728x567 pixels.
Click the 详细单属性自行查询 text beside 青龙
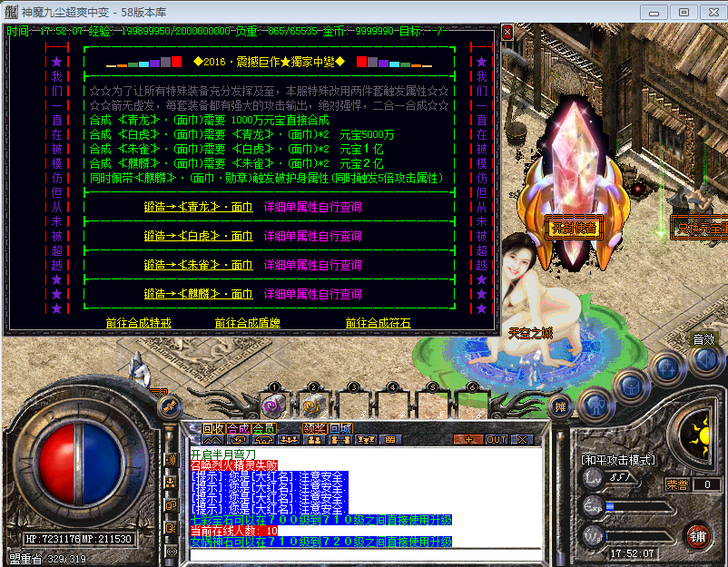[x=312, y=207]
